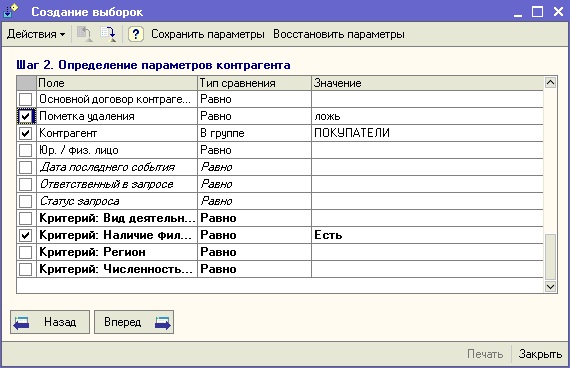570x368 pixels.
Task: Select the Контрагент field cell
Action: (x=117, y=133)
